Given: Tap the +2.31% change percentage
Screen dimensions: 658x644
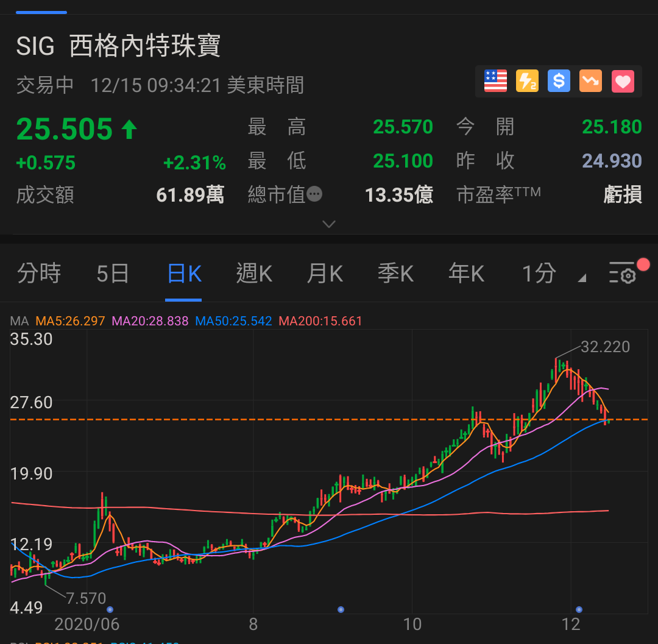Looking at the screenshot, I should [194, 163].
